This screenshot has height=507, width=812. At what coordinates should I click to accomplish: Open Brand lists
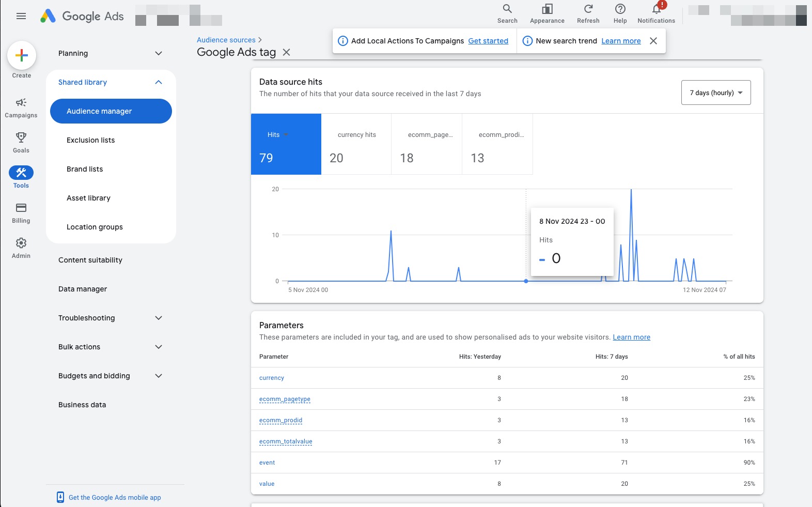(x=85, y=169)
